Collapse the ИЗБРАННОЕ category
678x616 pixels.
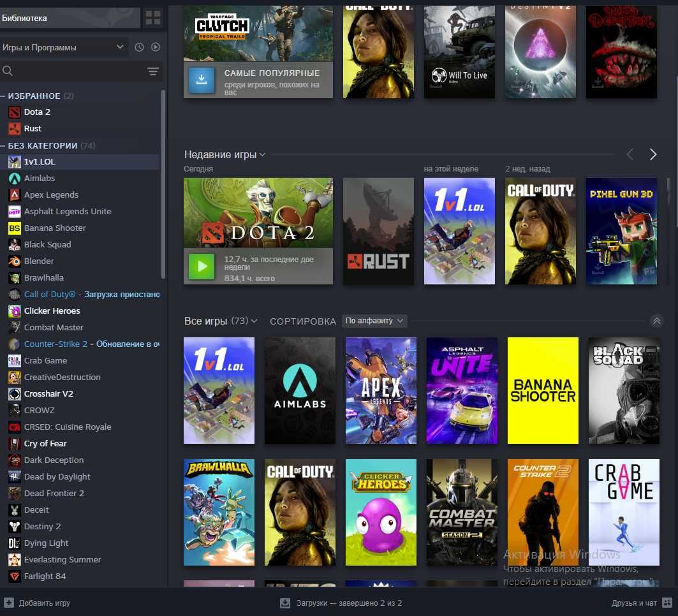click(x=3, y=96)
